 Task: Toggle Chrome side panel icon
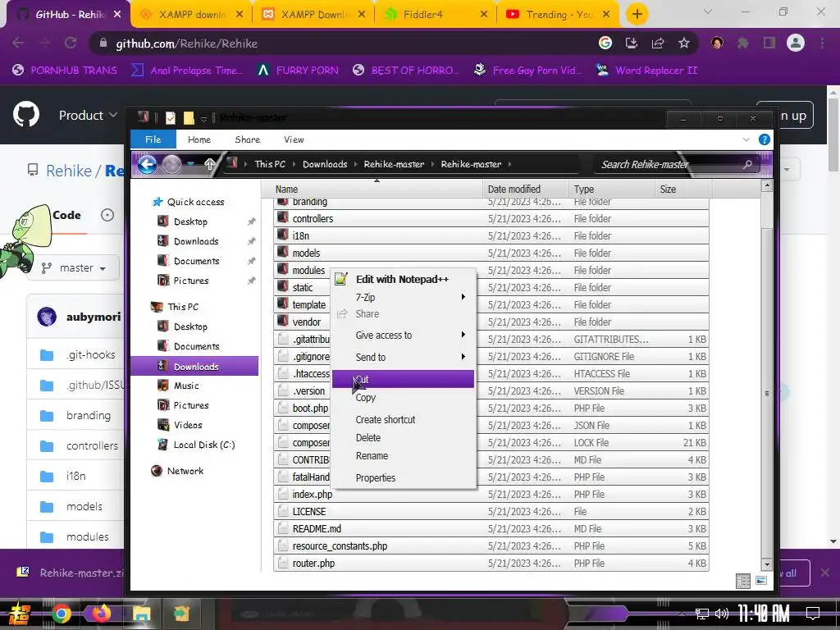pos(769,43)
